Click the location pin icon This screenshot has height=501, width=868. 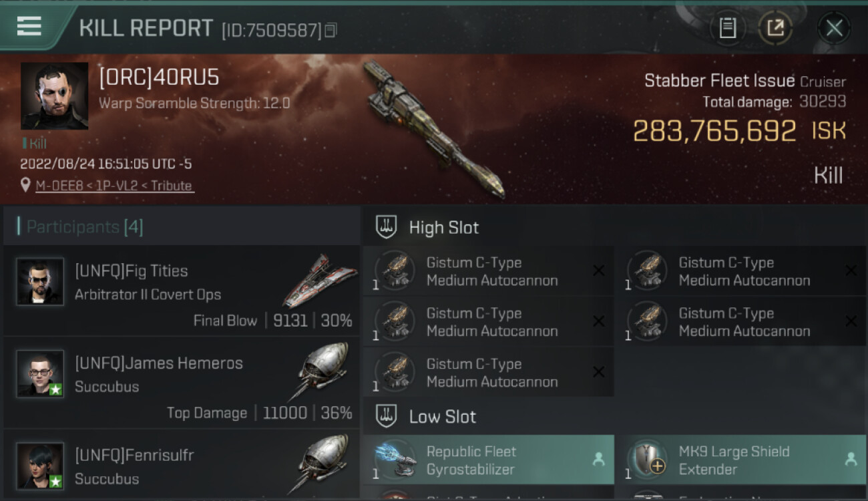click(25, 185)
